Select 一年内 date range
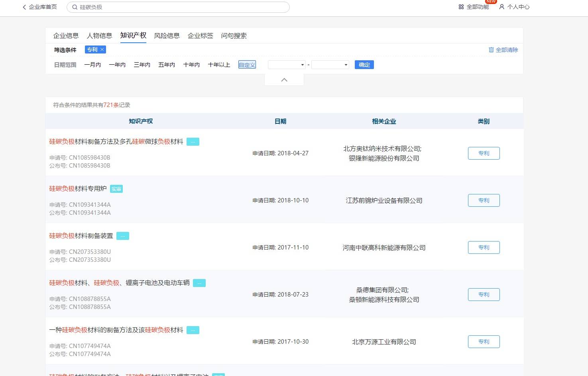Image resolution: width=588 pixels, height=376 pixels. pos(117,65)
